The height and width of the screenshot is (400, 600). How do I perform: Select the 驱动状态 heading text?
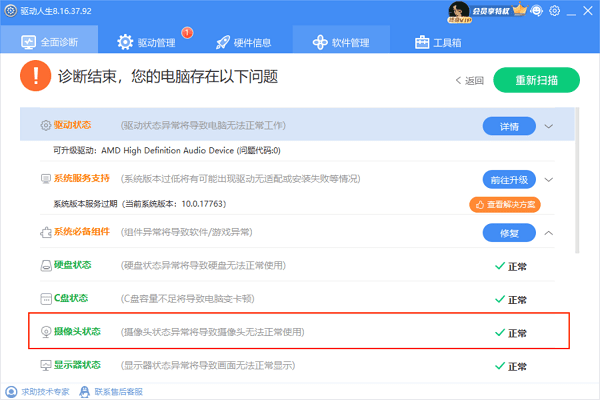pyautogui.click(x=73, y=125)
